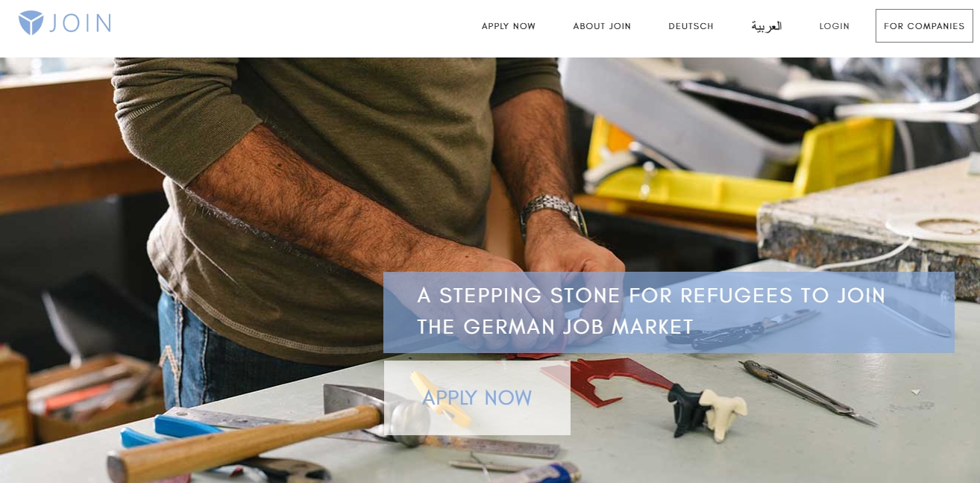Click the outlined For Companies button
980x483 pixels.
coord(924,26)
